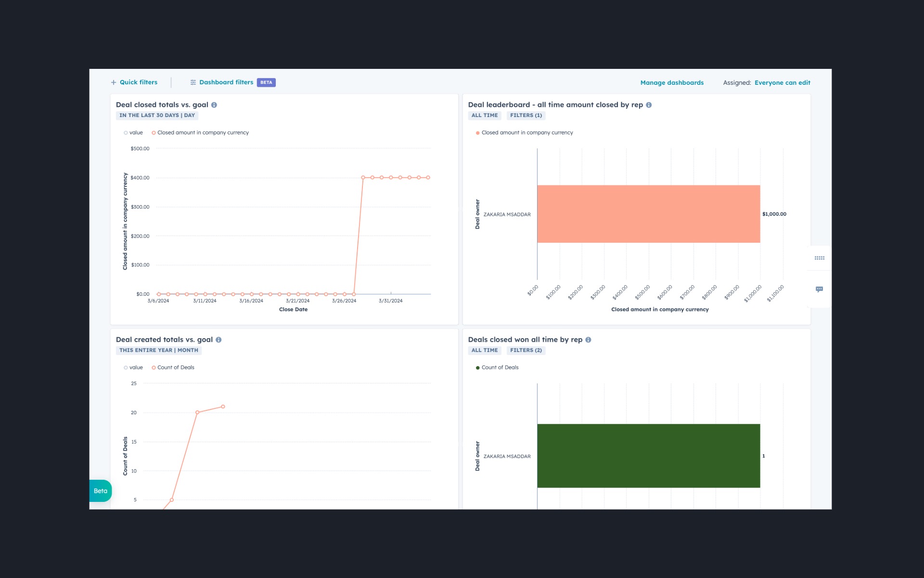The width and height of the screenshot is (924, 578).
Task: Click the chat/comment icon on leaderboard chart
Action: point(820,289)
